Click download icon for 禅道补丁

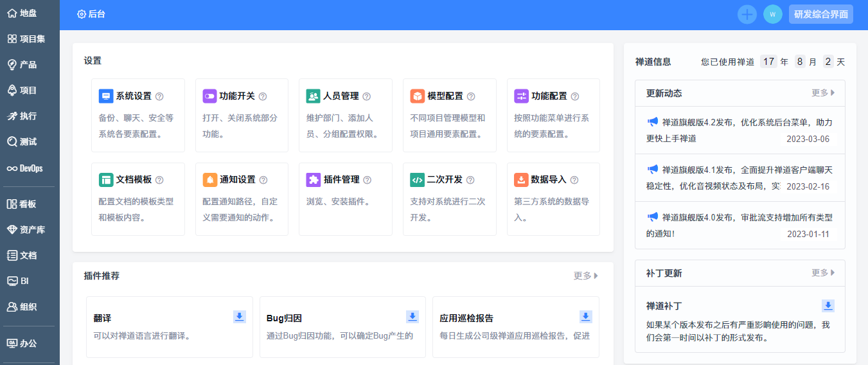(828, 305)
